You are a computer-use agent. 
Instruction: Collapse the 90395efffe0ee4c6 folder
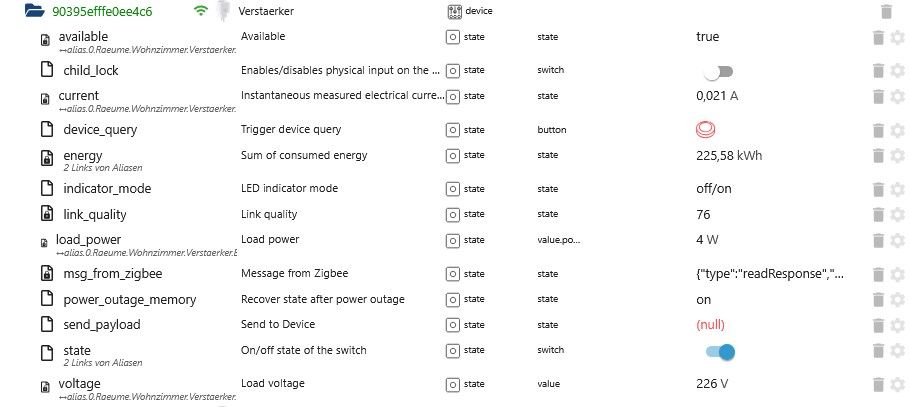tap(35, 10)
